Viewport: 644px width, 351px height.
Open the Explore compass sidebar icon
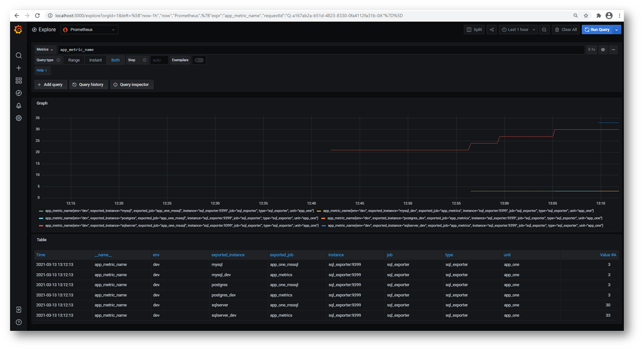[x=19, y=93]
